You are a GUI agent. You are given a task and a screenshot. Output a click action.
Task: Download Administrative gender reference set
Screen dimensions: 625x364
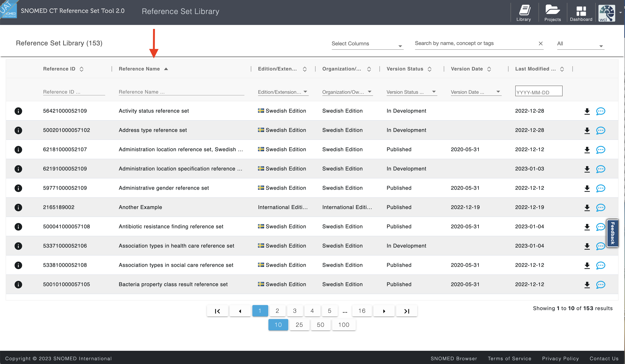(x=587, y=188)
